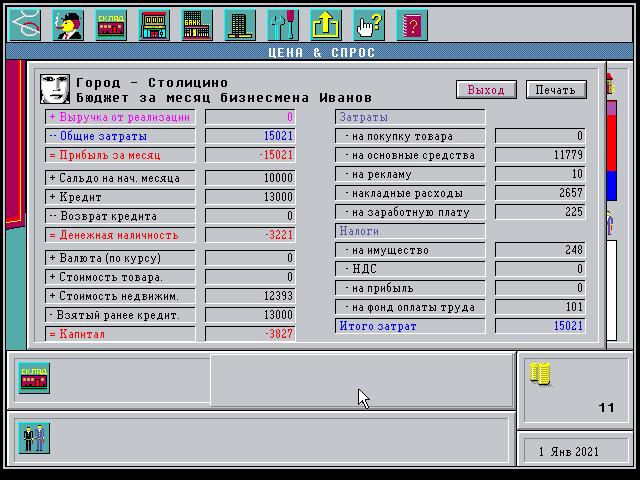Click the фонд оплаты труда value 101
Image resolution: width=640 pixels, height=480 pixels.
pos(540,307)
